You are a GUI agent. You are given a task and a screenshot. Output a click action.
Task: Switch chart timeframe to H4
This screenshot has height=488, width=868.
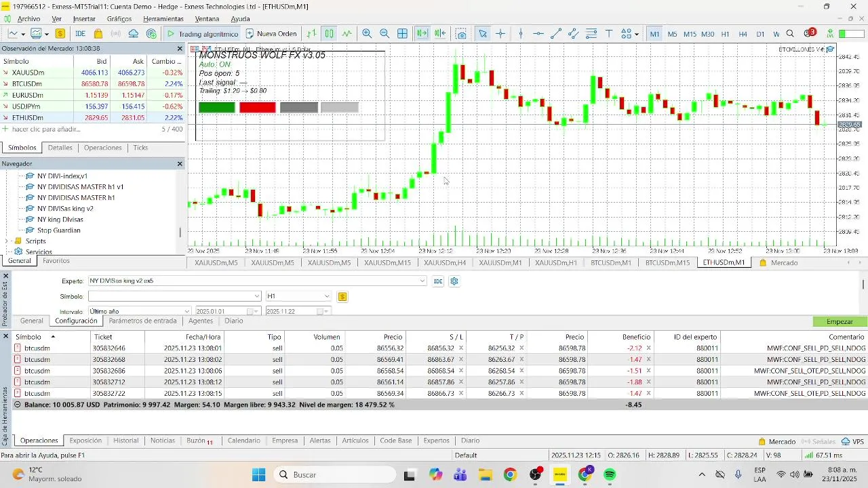743,34
